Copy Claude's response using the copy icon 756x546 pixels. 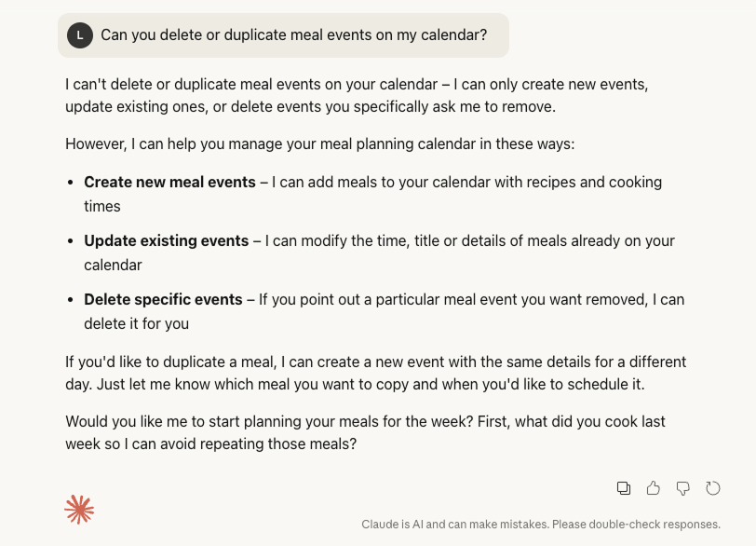click(623, 487)
